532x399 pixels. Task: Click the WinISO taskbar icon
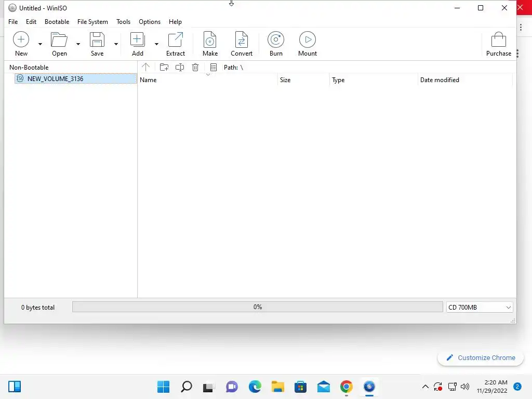(x=369, y=387)
